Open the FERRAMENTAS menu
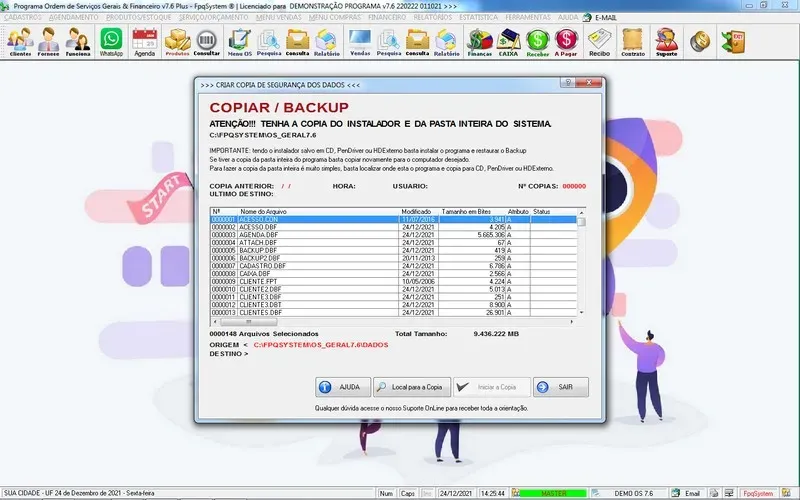The height and width of the screenshot is (500, 800). pyautogui.click(x=527, y=18)
